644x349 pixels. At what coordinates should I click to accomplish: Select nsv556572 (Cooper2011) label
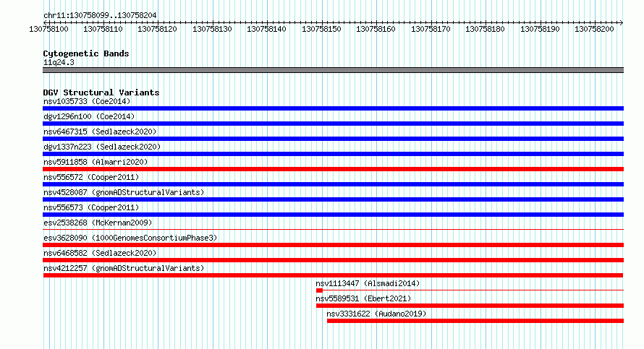91,177
